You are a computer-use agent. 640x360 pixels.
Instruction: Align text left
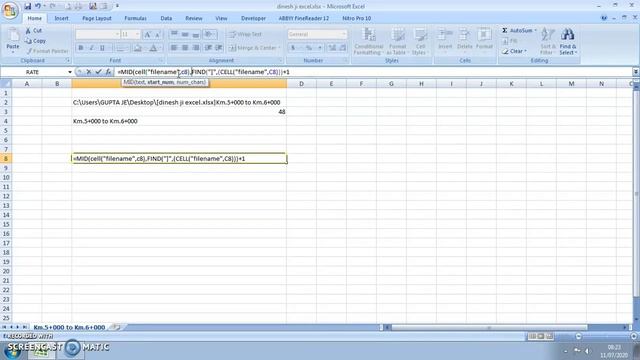(x=174, y=48)
